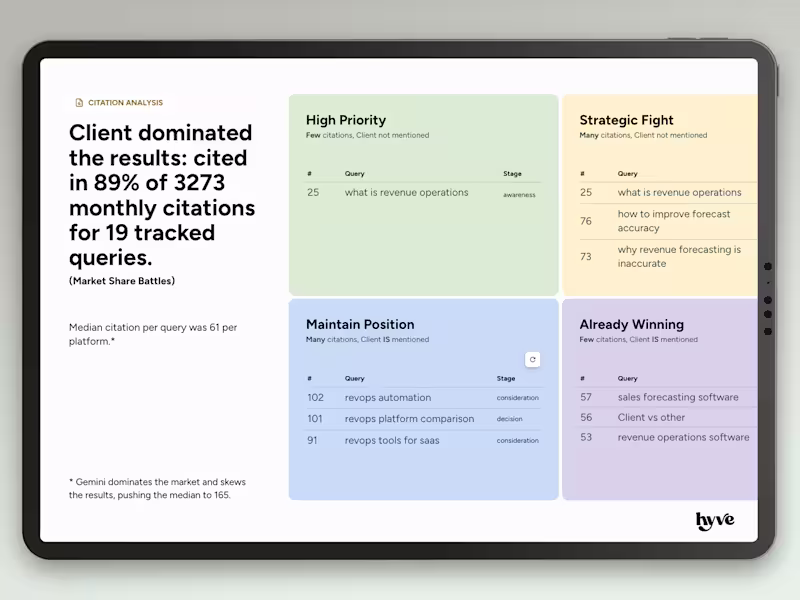
Task: Select 'how to improve forecast accuracy' query
Action: click(676, 221)
